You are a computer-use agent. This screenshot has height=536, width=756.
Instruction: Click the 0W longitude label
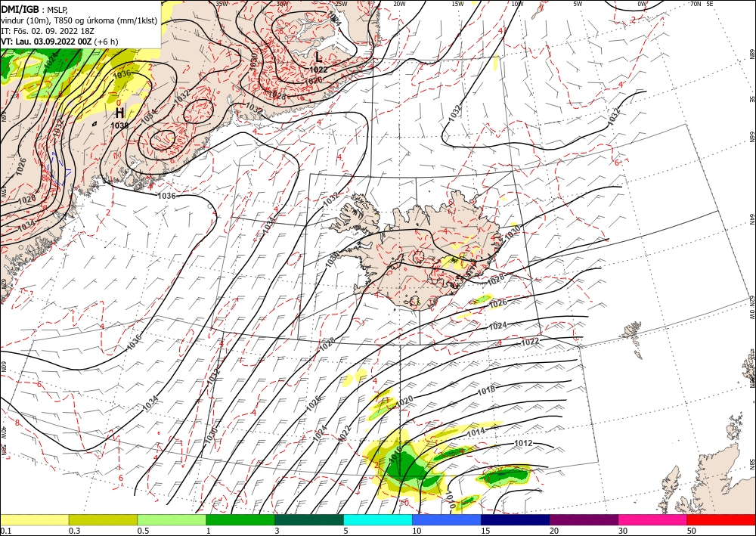pyautogui.click(x=642, y=4)
